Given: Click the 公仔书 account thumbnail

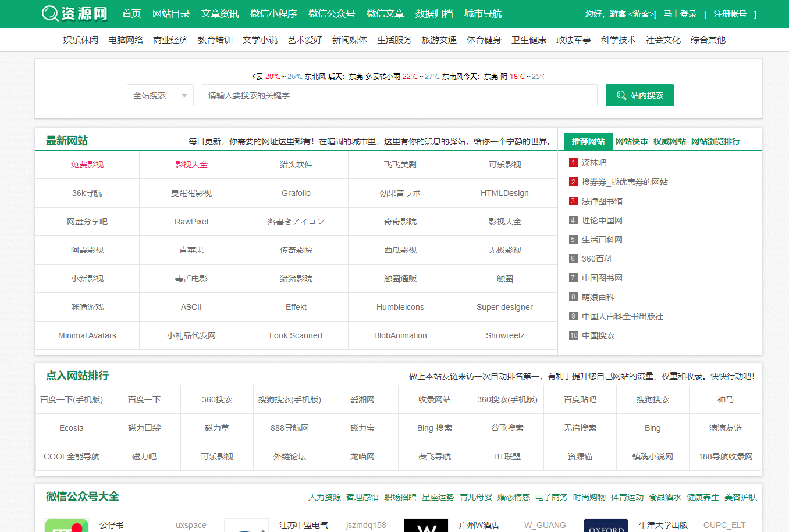Looking at the screenshot, I should (x=66, y=526).
